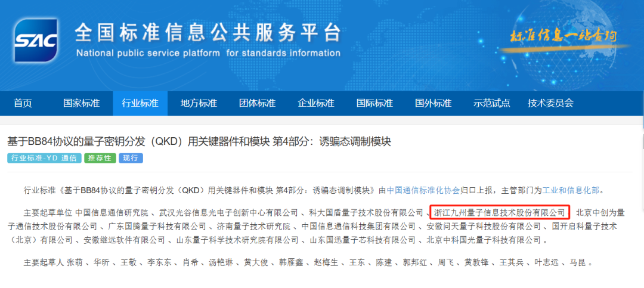The image size is (644, 288).
Task: Click the standard title 基于BB84协议的量子密钥分发 heading
Action: tap(199, 142)
